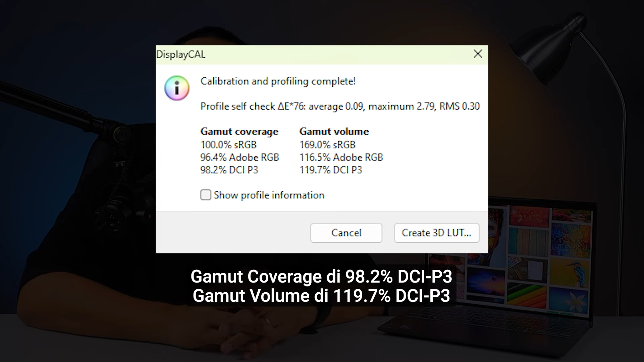The width and height of the screenshot is (644, 362).
Task: Click the Gamut Coverage di 98.2% caption
Action: [x=321, y=277]
